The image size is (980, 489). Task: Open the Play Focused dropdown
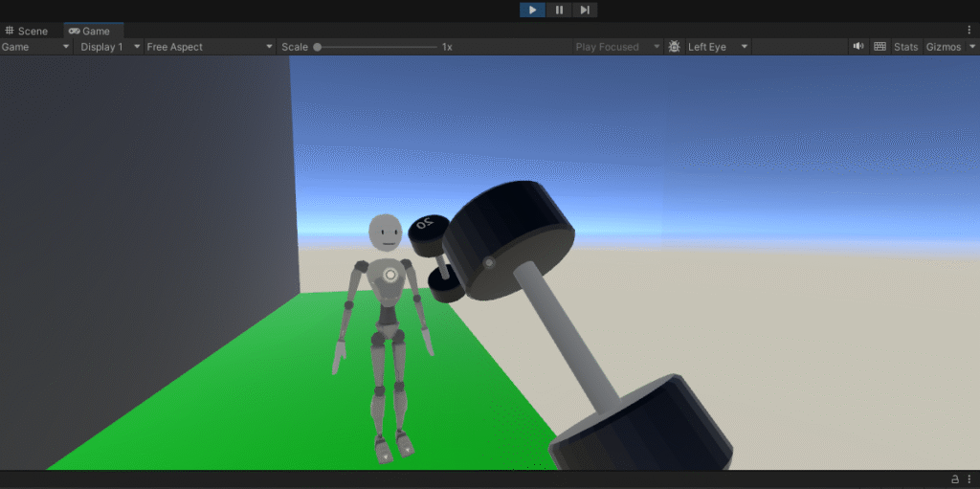point(617,47)
